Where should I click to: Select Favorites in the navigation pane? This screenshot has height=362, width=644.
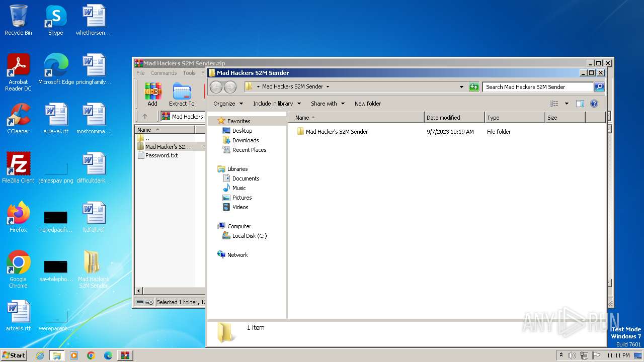[238, 121]
